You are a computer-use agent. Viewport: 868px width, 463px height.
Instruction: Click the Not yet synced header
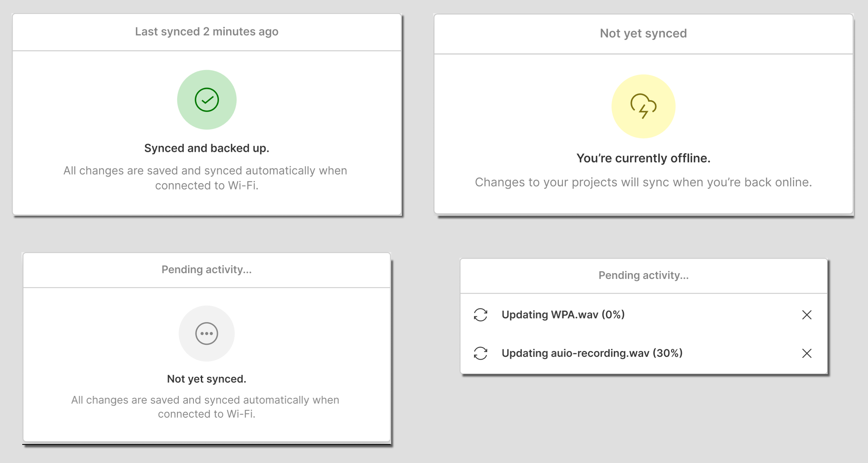643,33
